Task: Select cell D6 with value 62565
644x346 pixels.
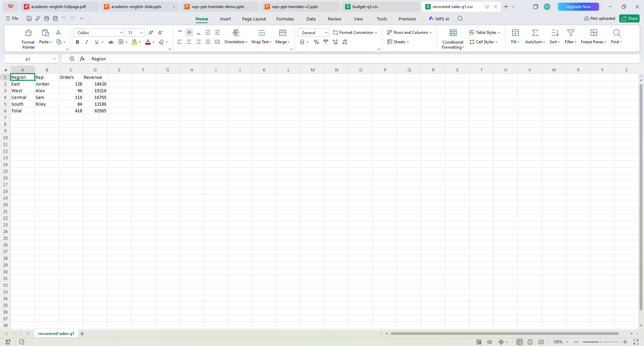Action: tap(95, 111)
